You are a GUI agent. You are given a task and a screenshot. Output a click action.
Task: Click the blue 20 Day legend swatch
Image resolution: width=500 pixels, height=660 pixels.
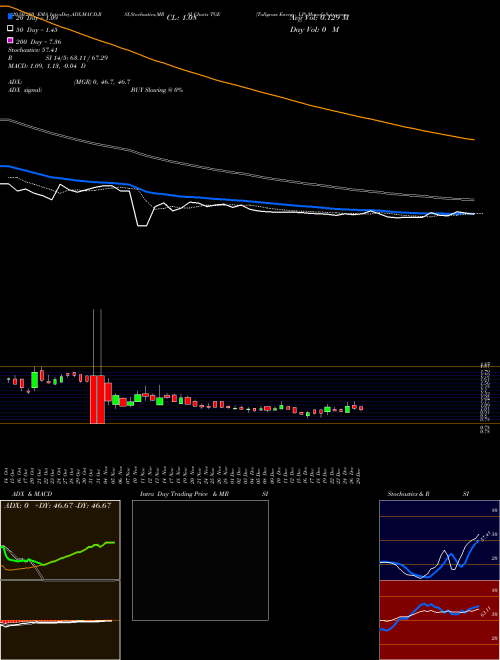point(10,17)
